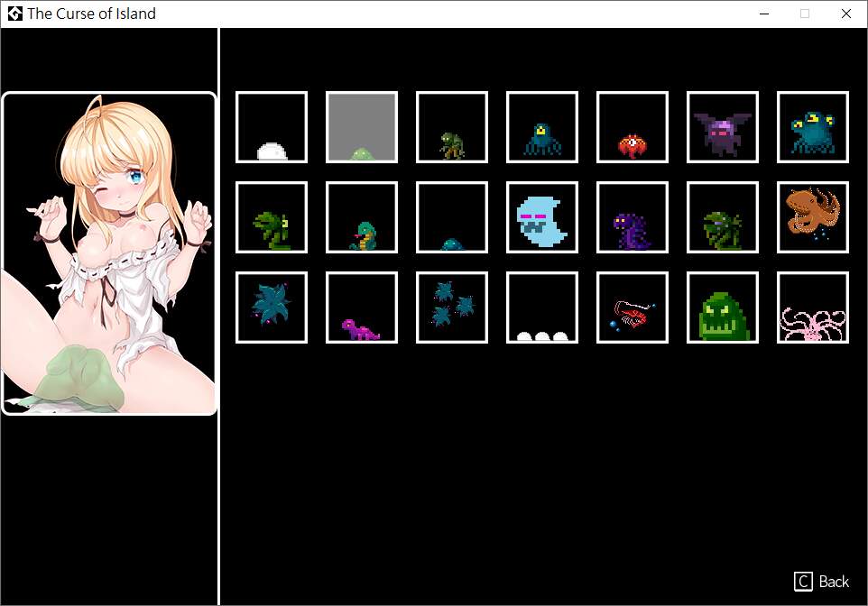Select the purple serpent monster tile
This screenshot has width=868, height=606.
633,217
